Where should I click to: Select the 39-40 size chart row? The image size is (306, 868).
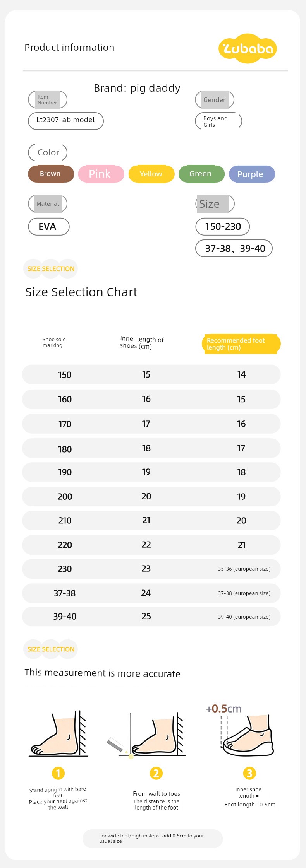coord(151,617)
